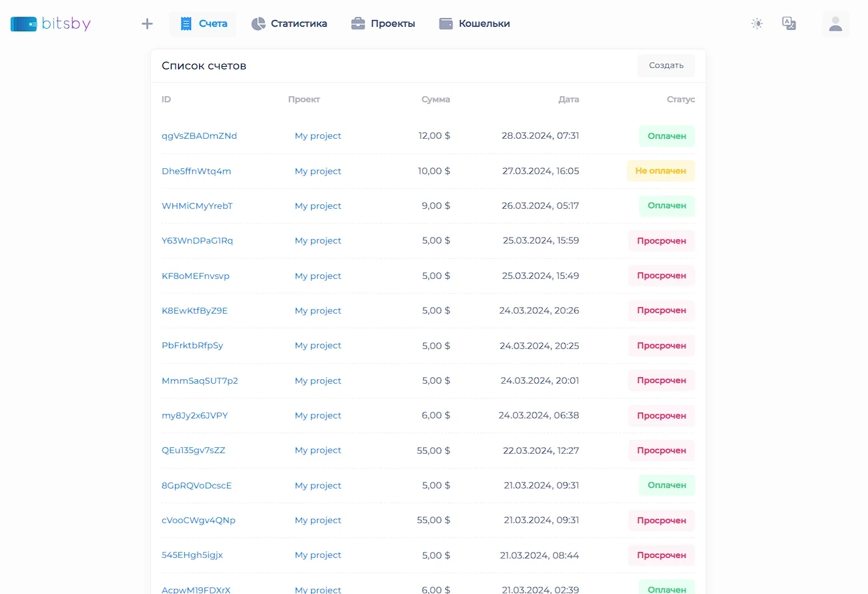The height and width of the screenshot is (594, 868).
Task: Click the ID column header
Action: click(x=166, y=99)
